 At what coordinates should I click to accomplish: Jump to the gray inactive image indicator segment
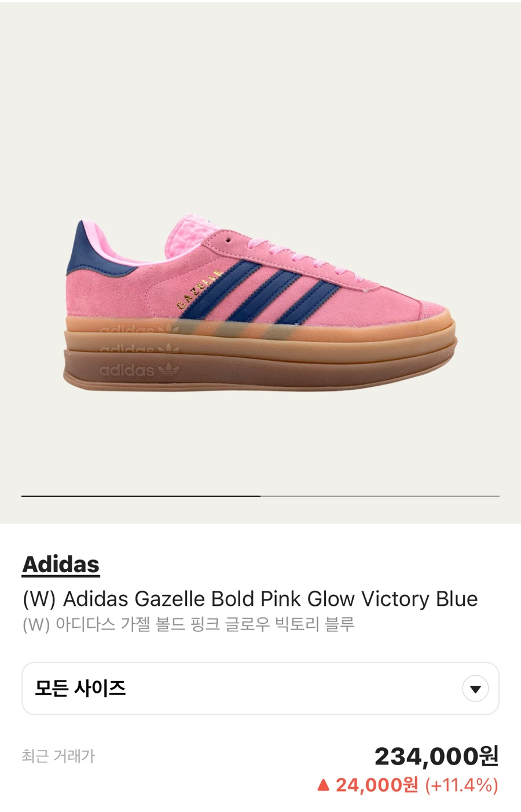[x=380, y=496]
